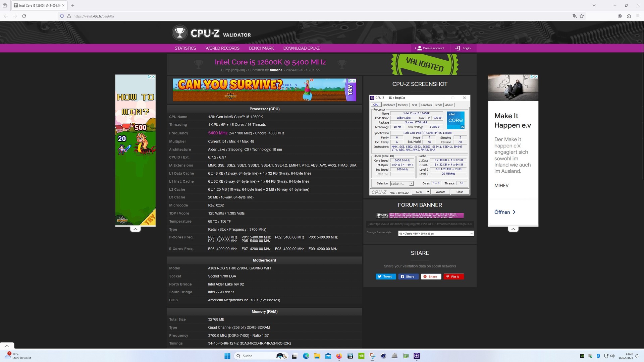644x362 pixels.
Task: Click the CPU-Z screenshot thumbnail image
Action: pos(420,145)
